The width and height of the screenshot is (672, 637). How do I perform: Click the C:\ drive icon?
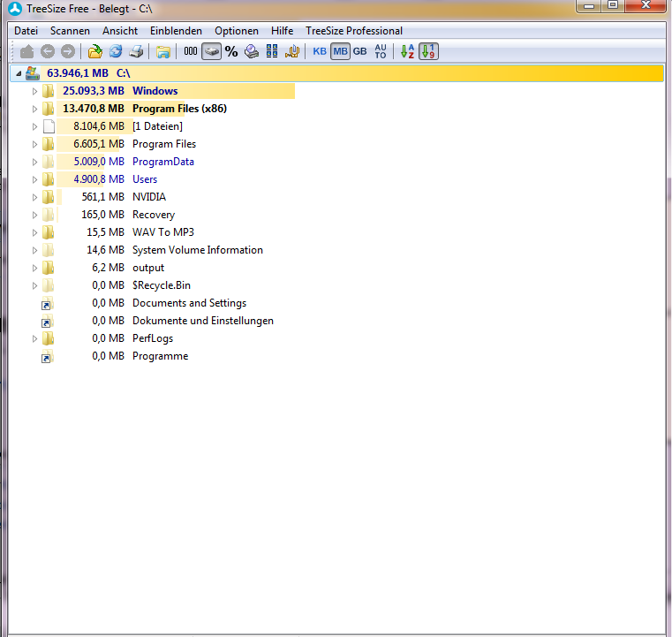point(33,73)
